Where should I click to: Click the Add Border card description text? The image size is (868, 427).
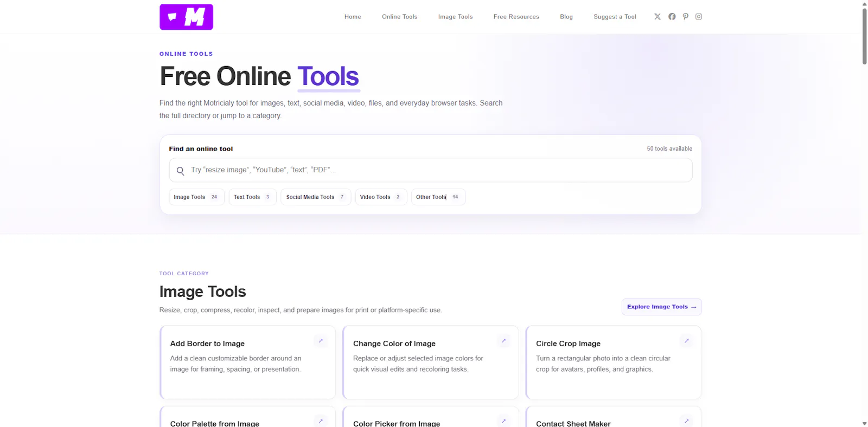point(235,364)
